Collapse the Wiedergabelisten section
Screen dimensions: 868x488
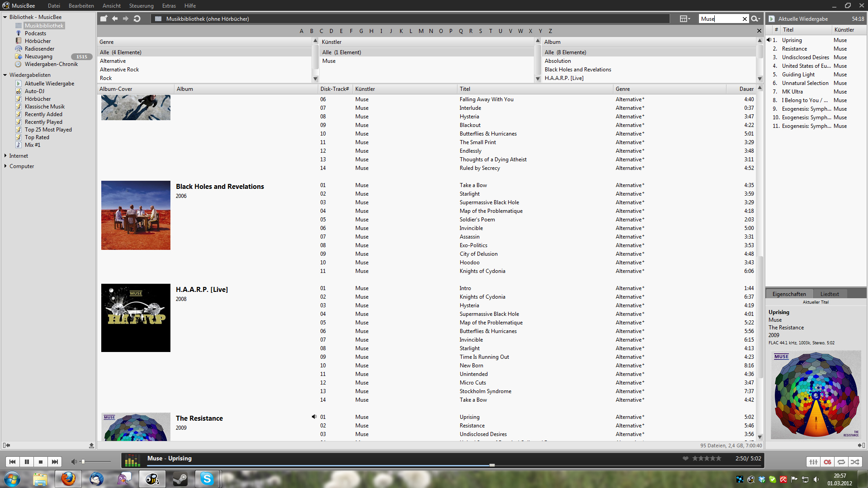(x=5, y=75)
